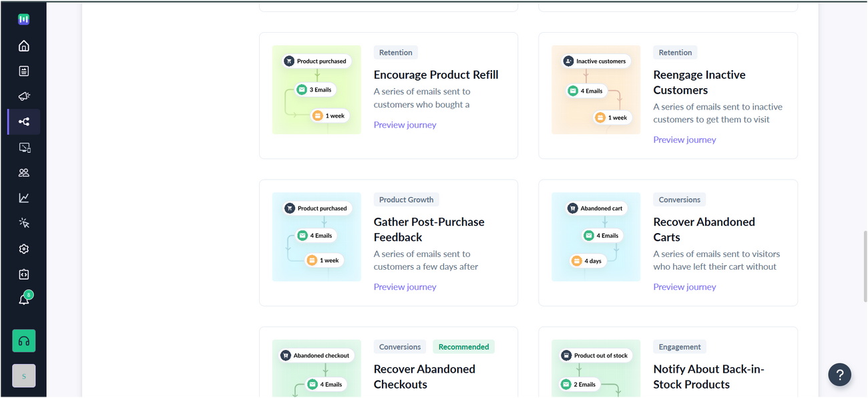Click the Recover Abandoned Checkouts thumbnail

coord(316,369)
